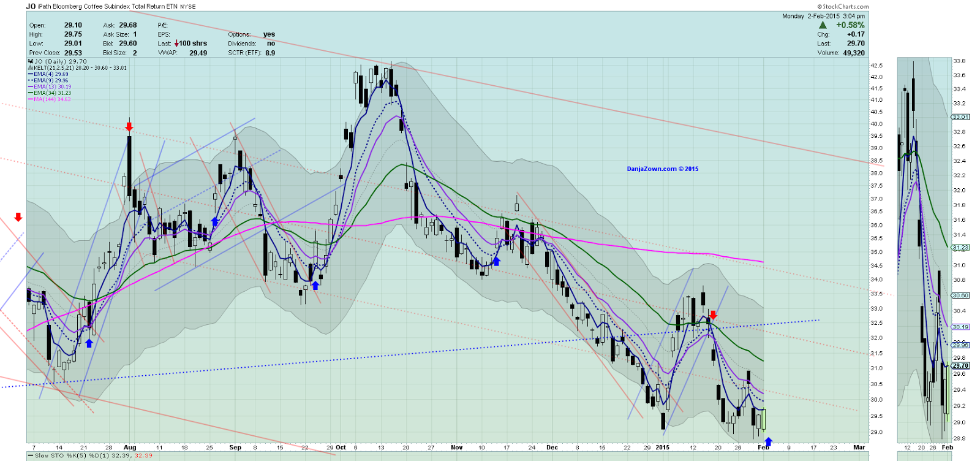Click the 2015 label on the date axis
The image size is (980, 461).
(662, 448)
